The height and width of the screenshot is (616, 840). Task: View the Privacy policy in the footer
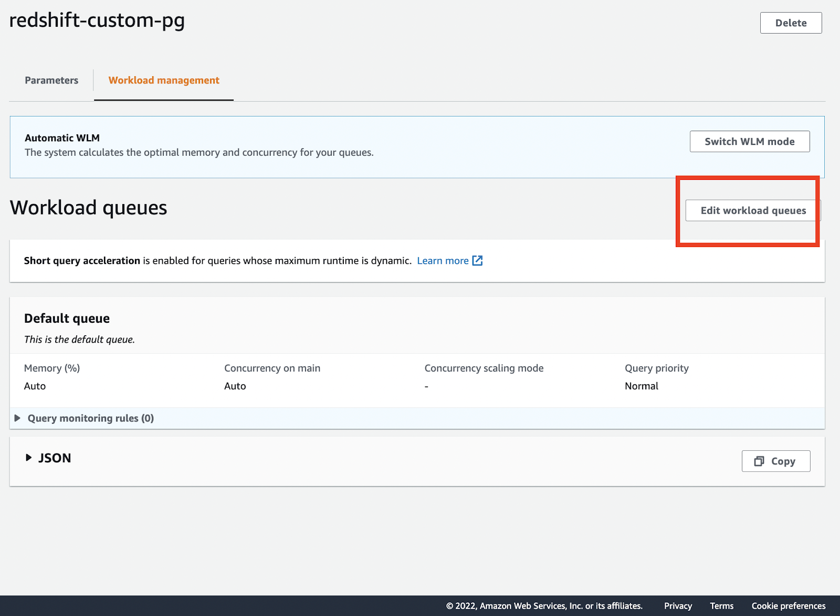677,606
